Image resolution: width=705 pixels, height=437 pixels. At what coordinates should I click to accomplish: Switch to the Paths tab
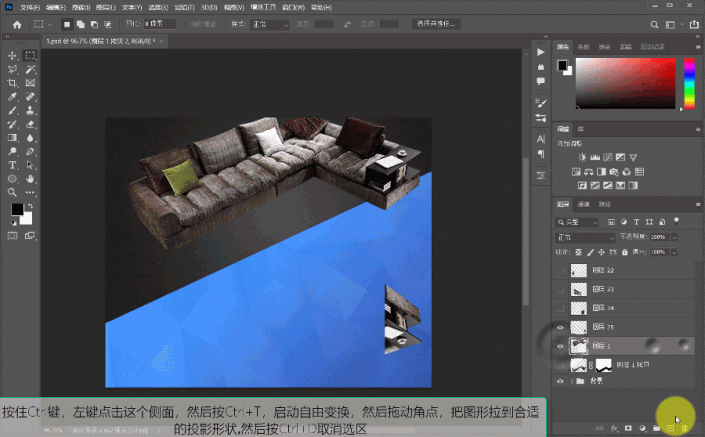(x=604, y=204)
